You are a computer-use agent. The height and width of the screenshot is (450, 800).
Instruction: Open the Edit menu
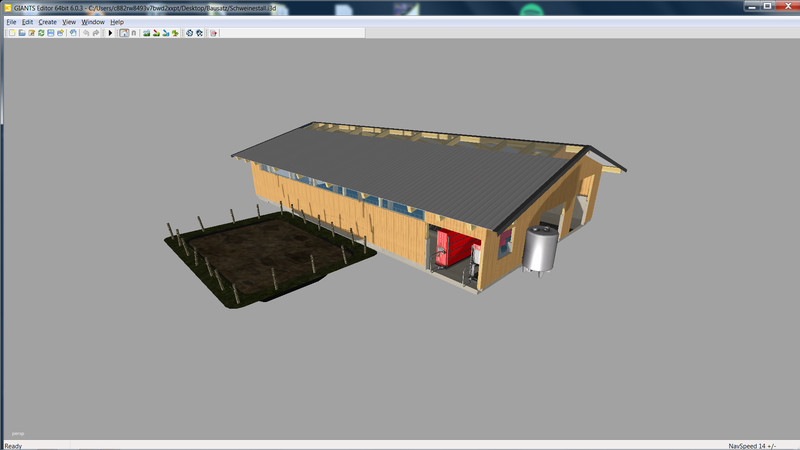tap(28, 21)
